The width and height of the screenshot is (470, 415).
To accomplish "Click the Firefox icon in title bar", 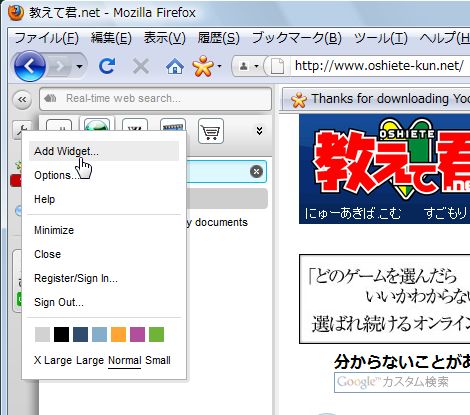I will coord(15,13).
